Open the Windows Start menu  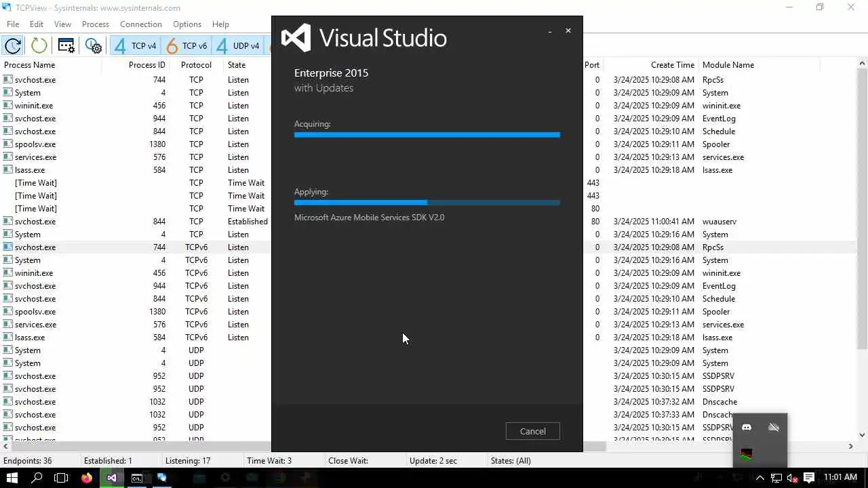click(12, 478)
